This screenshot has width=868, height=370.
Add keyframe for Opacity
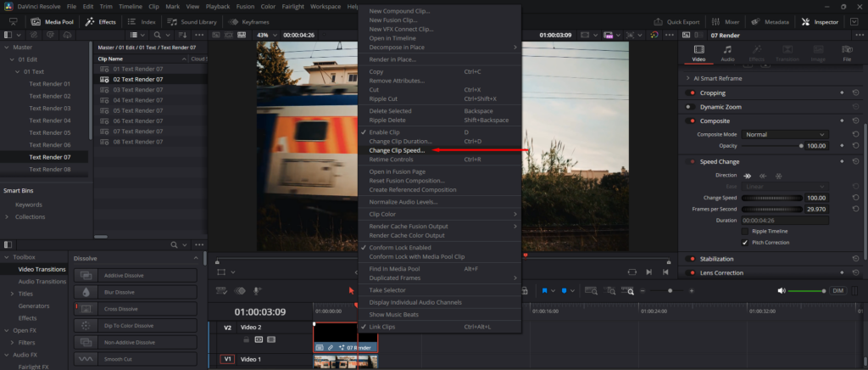tap(842, 146)
